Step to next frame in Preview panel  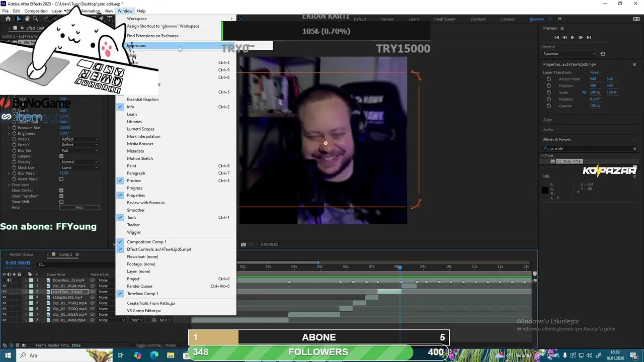581,37
